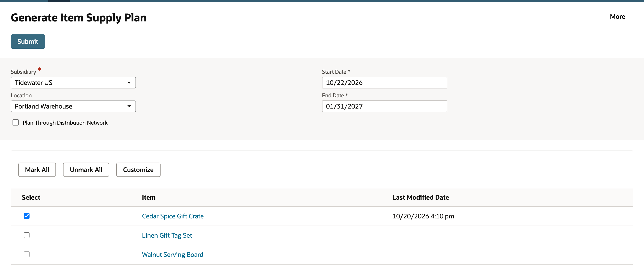The width and height of the screenshot is (644, 268).
Task: Click the Subsidiary field label
Action: pos(23,72)
